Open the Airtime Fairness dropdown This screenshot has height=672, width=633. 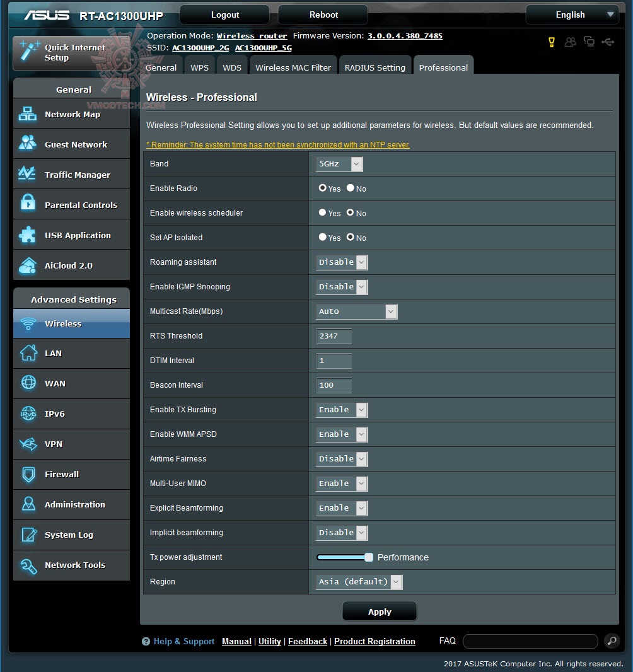pyautogui.click(x=342, y=458)
